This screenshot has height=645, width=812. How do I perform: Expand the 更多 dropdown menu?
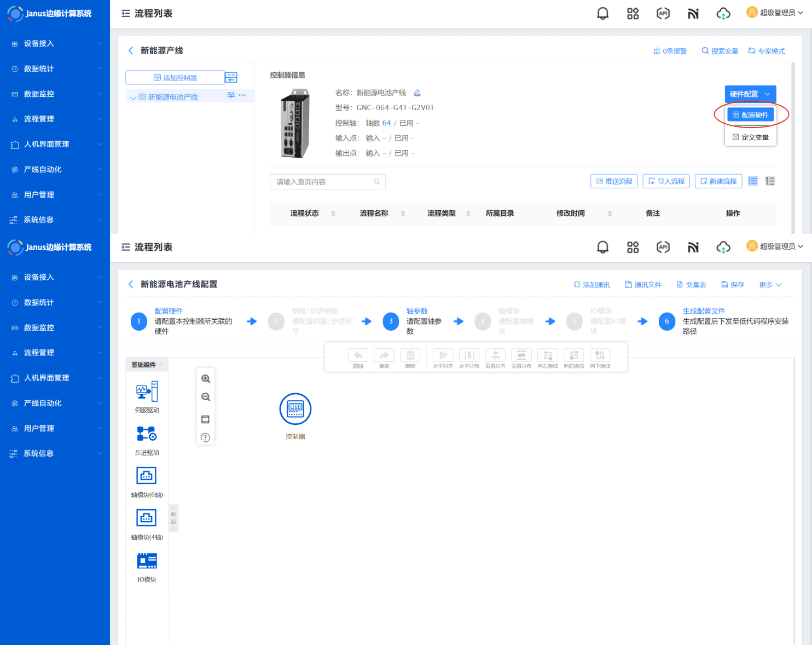click(x=770, y=285)
